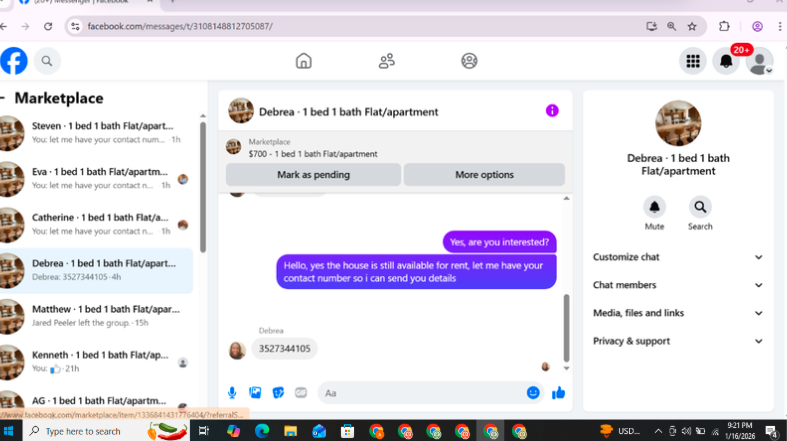Click the 3527344105 message bubble
This screenshot has width=787, height=441.
285,349
